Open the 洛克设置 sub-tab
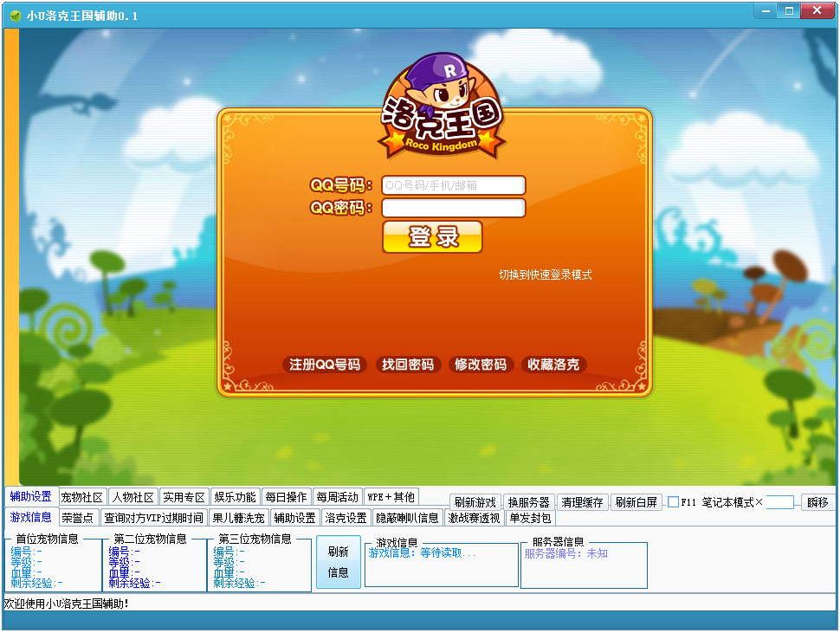This screenshot has width=840, height=633. point(346,518)
